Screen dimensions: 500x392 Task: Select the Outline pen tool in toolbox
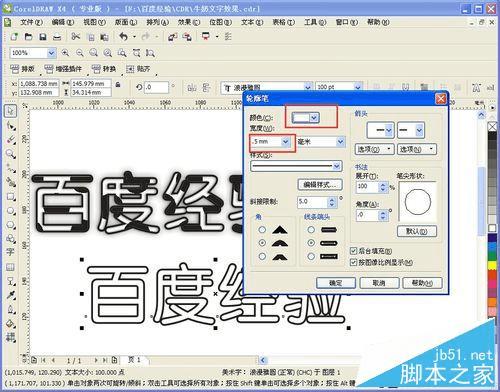[x=11, y=310]
